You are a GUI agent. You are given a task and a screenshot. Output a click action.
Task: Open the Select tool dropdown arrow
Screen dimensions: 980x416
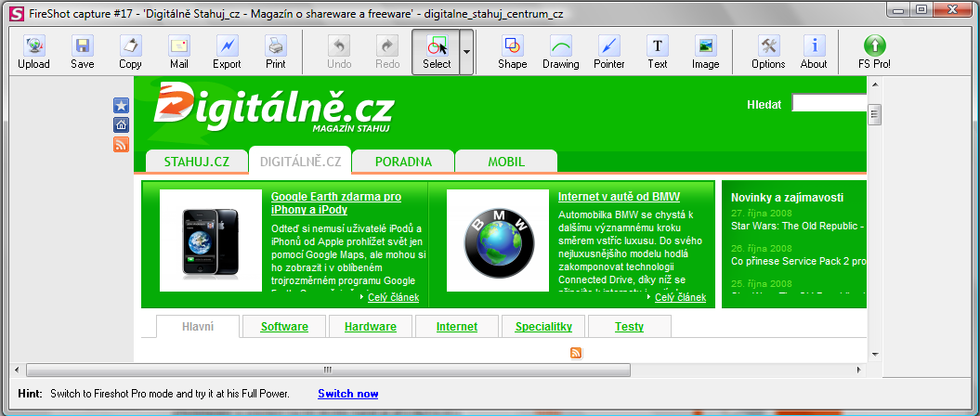pos(466,52)
